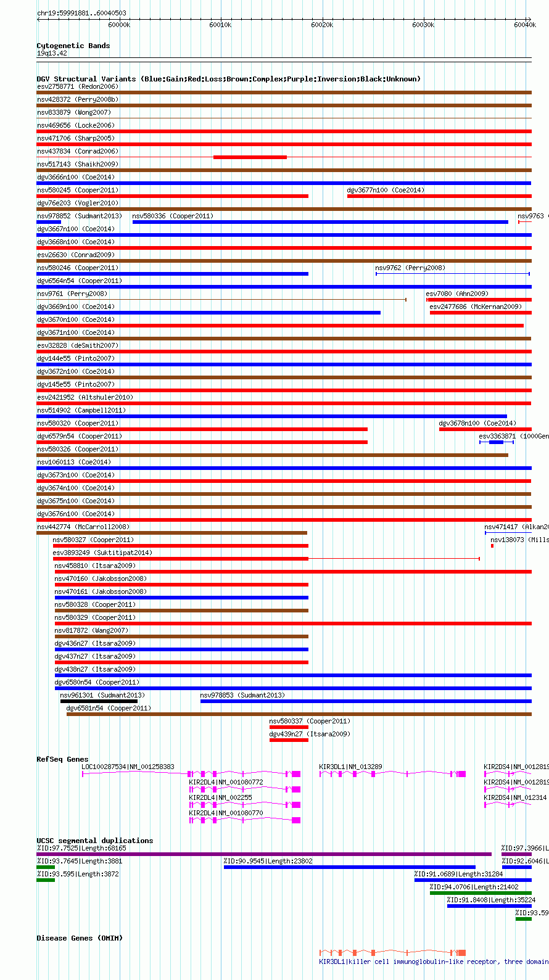Click the chr19:59991881..60040503 coordinate label
Screen dimensions: 549x980
tap(81, 13)
